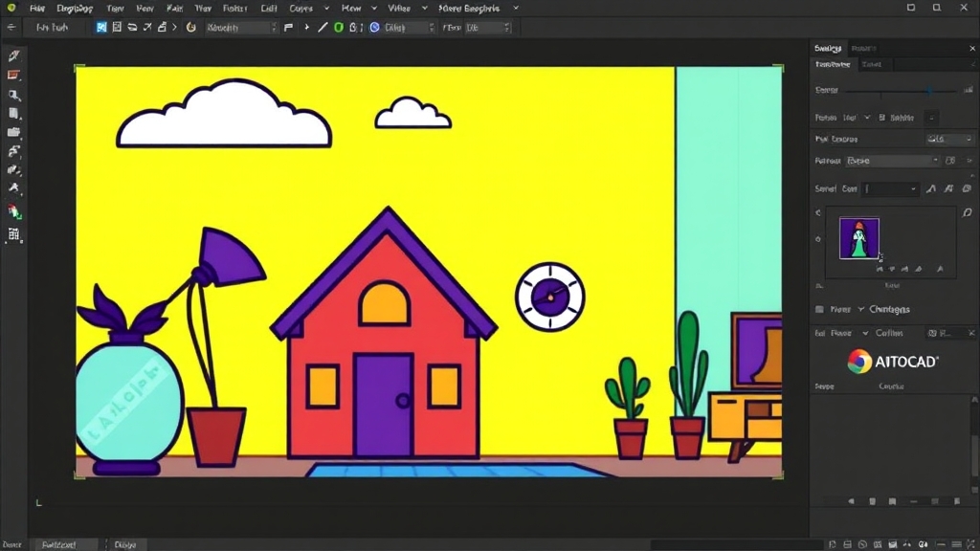Image resolution: width=980 pixels, height=551 pixels.
Task: Click the green circle icon in options bar
Action: (x=338, y=28)
